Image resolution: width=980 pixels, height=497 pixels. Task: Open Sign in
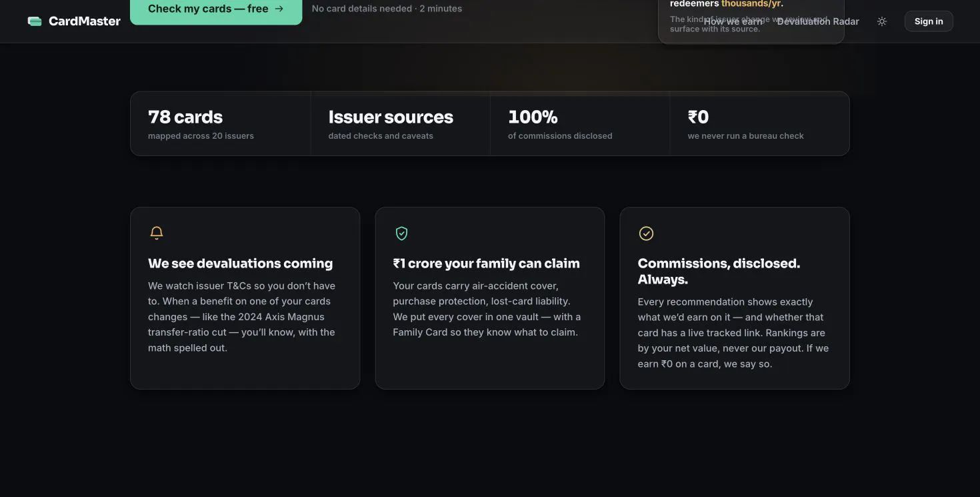coord(929,21)
